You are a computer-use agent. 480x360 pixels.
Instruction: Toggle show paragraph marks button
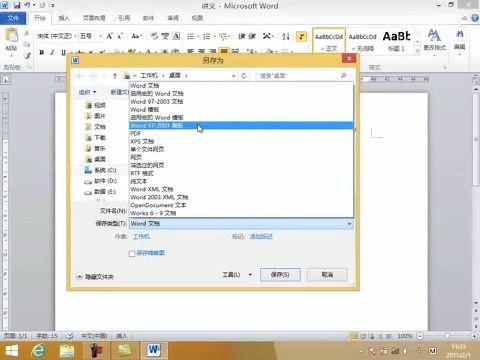(x=301, y=36)
